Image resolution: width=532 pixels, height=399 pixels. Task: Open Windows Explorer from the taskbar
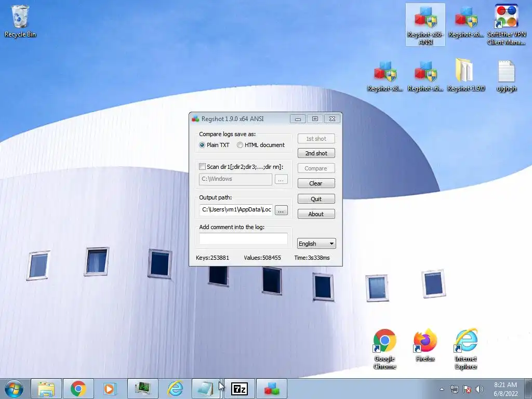(x=46, y=389)
